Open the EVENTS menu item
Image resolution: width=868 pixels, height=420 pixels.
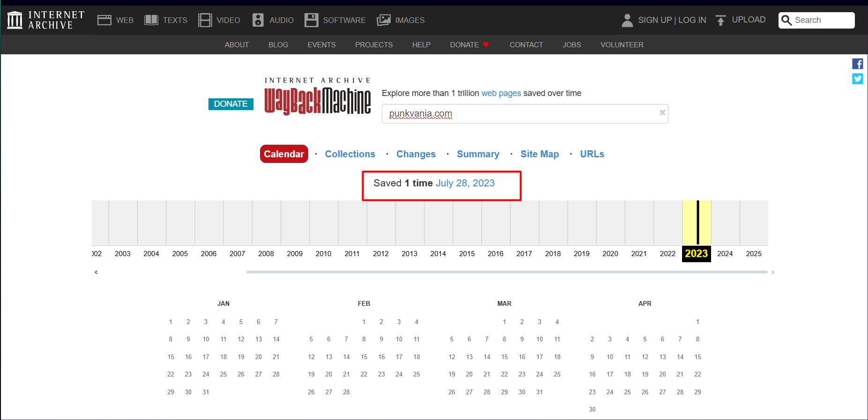[322, 45]
